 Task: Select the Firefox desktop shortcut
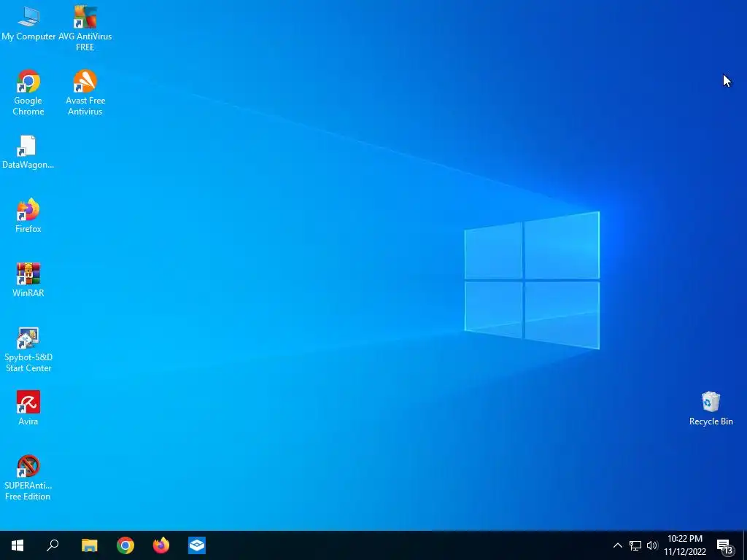(x=28, y=216)
